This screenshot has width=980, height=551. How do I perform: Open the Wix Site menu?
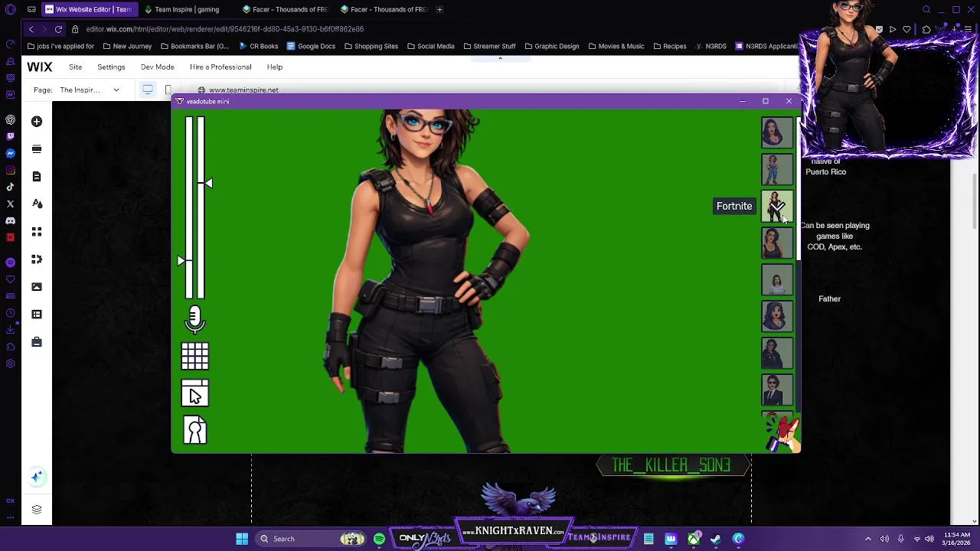tap(75, 67)
